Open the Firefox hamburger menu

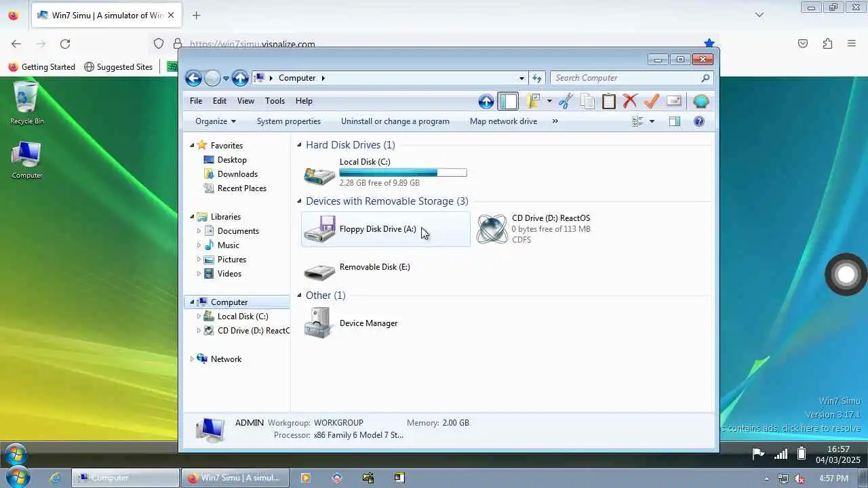(x=852, y=43)
